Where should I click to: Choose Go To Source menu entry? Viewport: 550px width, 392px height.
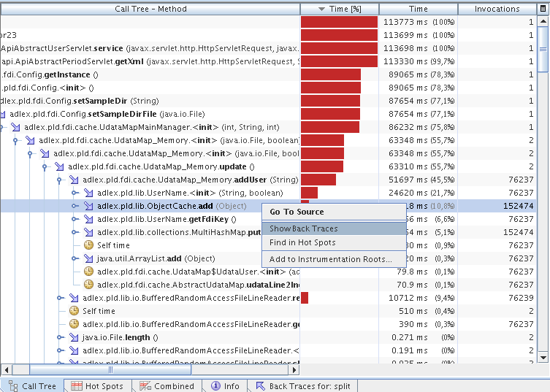pos(334,212)
